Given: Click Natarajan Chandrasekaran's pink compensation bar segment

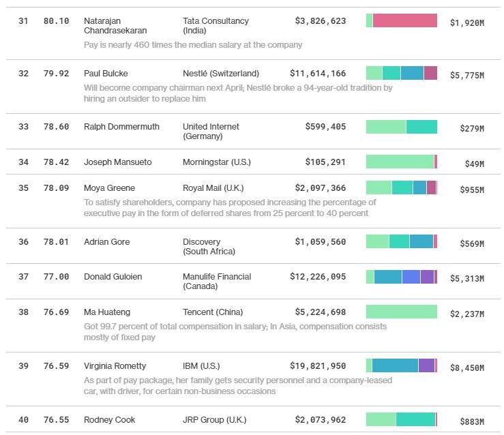Looking at the screenshot, I should point(404,20).
